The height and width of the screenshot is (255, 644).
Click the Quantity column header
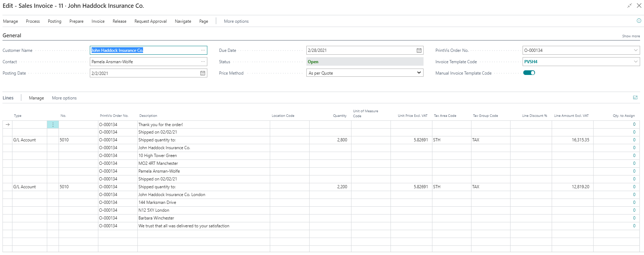tap(340, 116)
